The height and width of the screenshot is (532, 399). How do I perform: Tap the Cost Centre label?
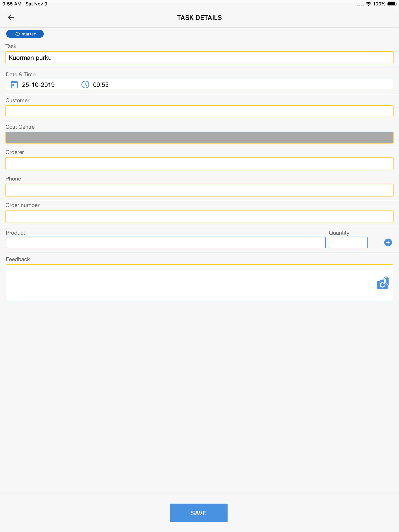(20, 127)
